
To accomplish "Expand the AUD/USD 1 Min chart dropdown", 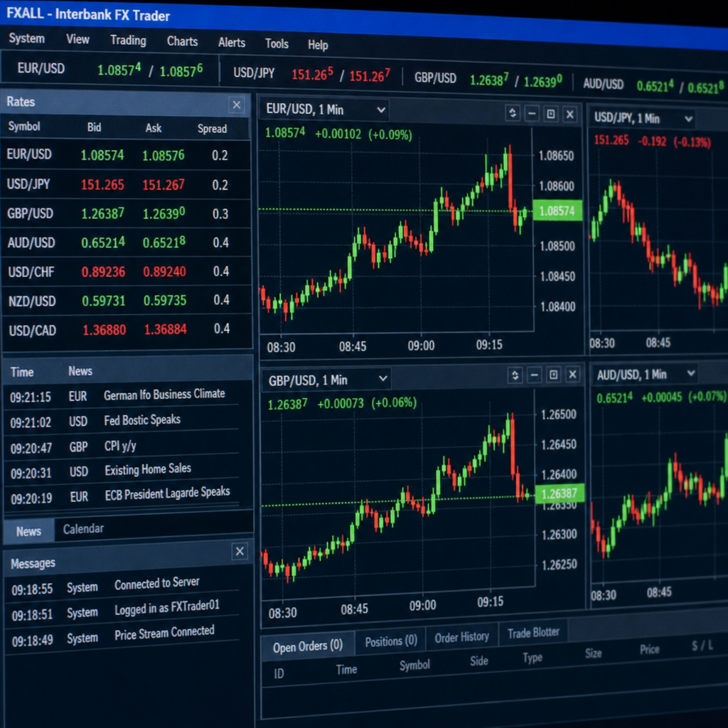I will pos(691,373).
